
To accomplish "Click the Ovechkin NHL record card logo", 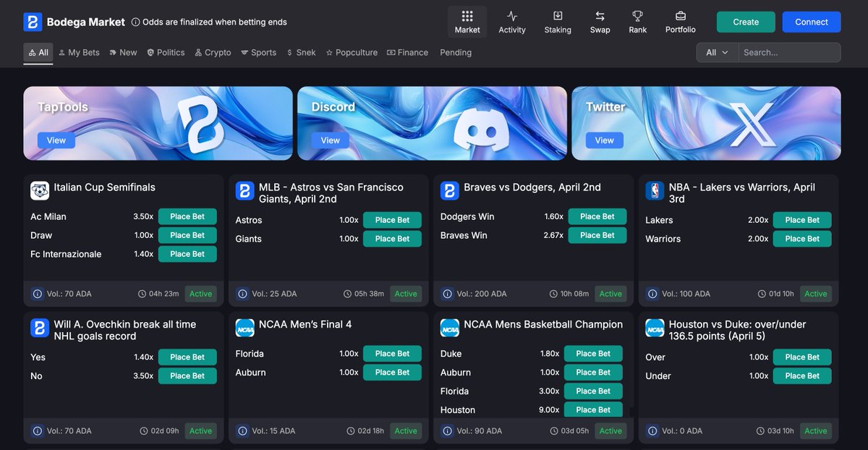I will (40, 328).
